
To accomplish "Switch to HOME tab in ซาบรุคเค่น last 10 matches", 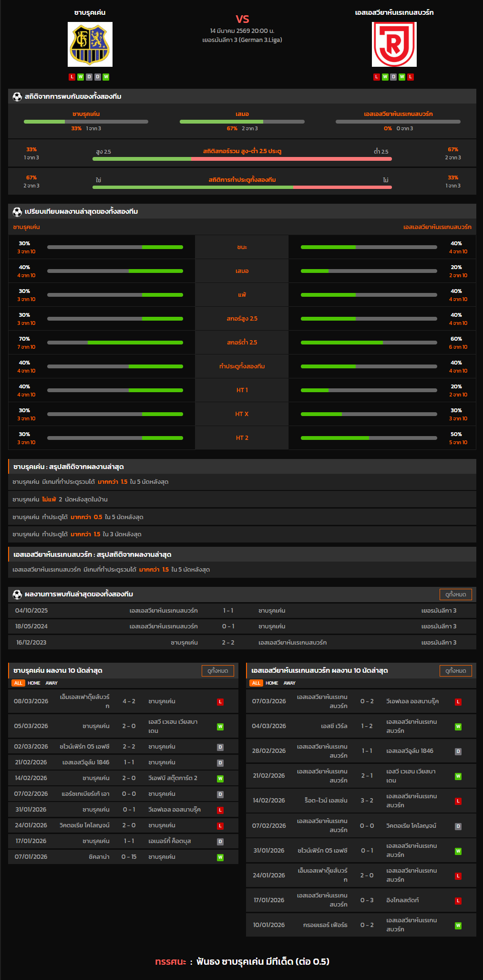I will pos(34,683).
